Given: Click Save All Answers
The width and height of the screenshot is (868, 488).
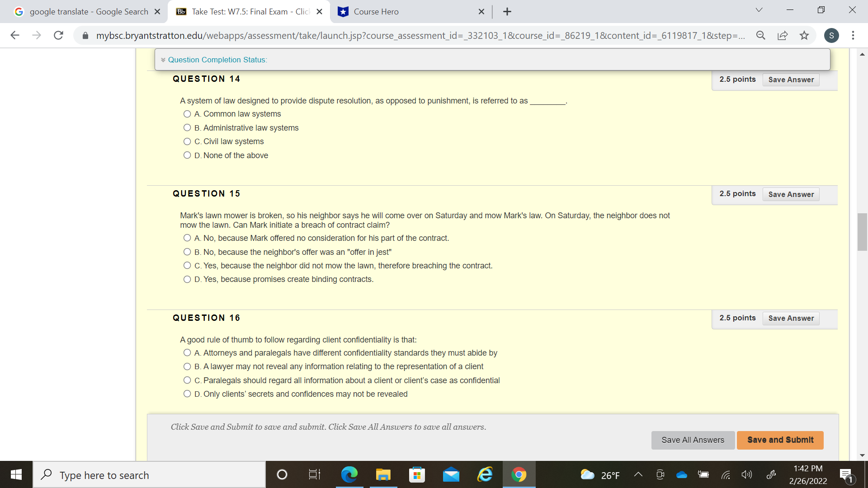Looking at the screenshot, I should tap(692, 440).
